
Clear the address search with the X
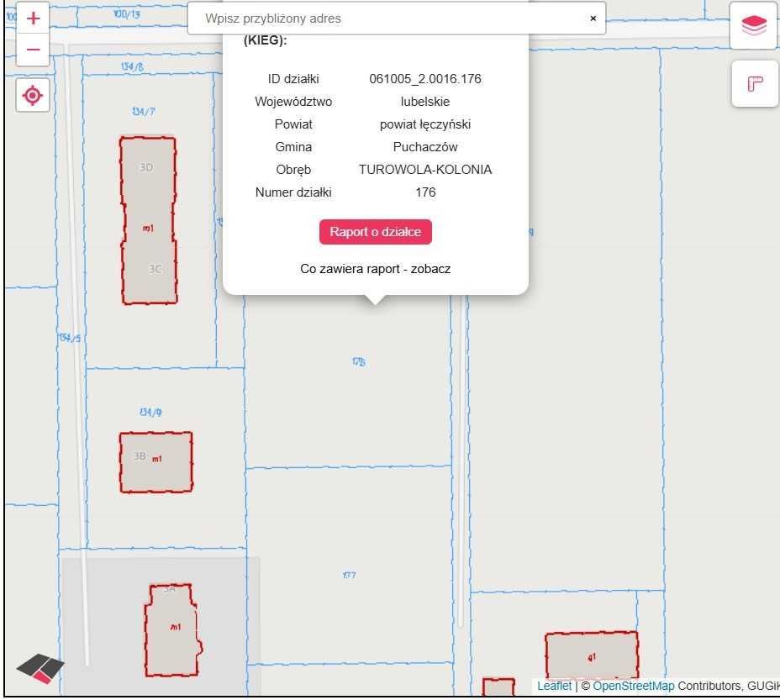593,18
